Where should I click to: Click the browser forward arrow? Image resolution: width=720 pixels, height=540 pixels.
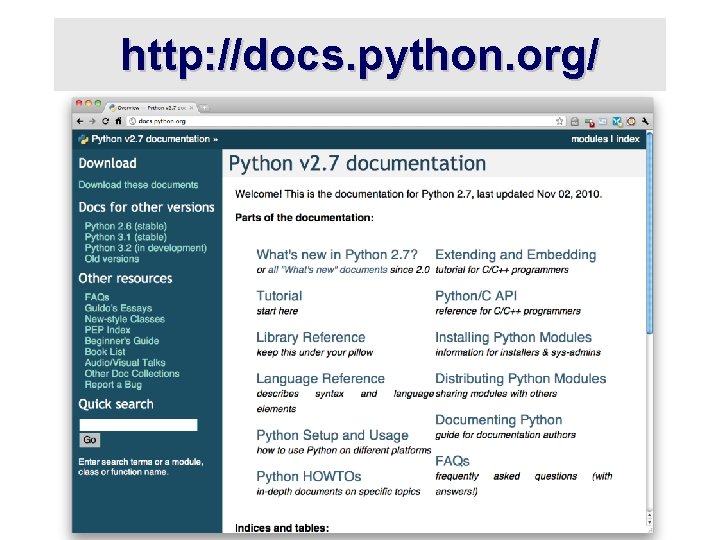[92, 121]
